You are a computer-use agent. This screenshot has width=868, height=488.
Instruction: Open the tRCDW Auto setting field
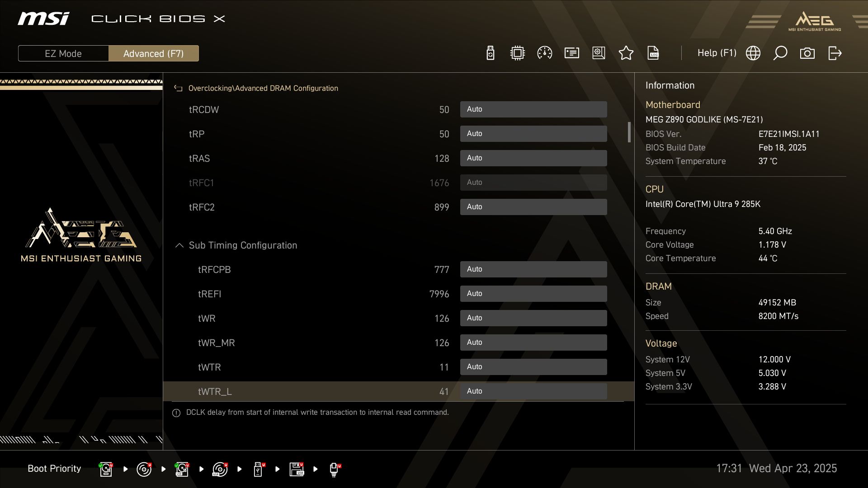(x=533, y=109)
